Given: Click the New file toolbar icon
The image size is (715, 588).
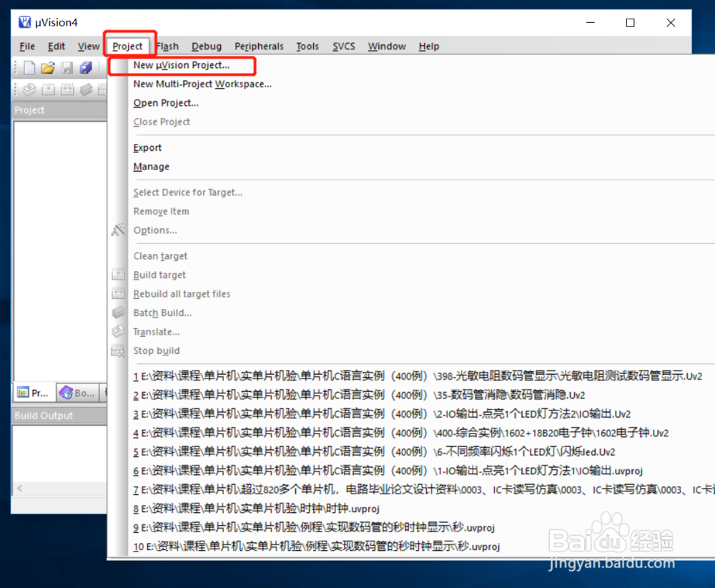Looking at the screenshot, I should [29, 67].
